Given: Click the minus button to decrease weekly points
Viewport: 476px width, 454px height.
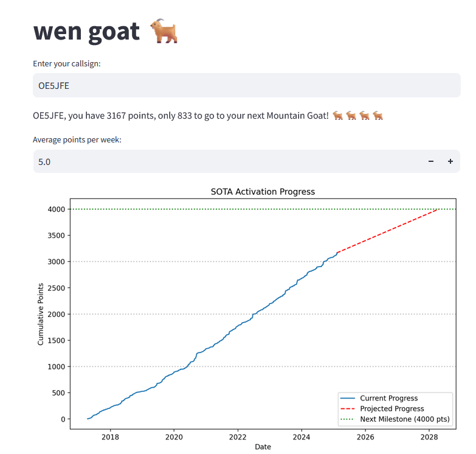Looking at the screenshot, I should tap(431, 161).
